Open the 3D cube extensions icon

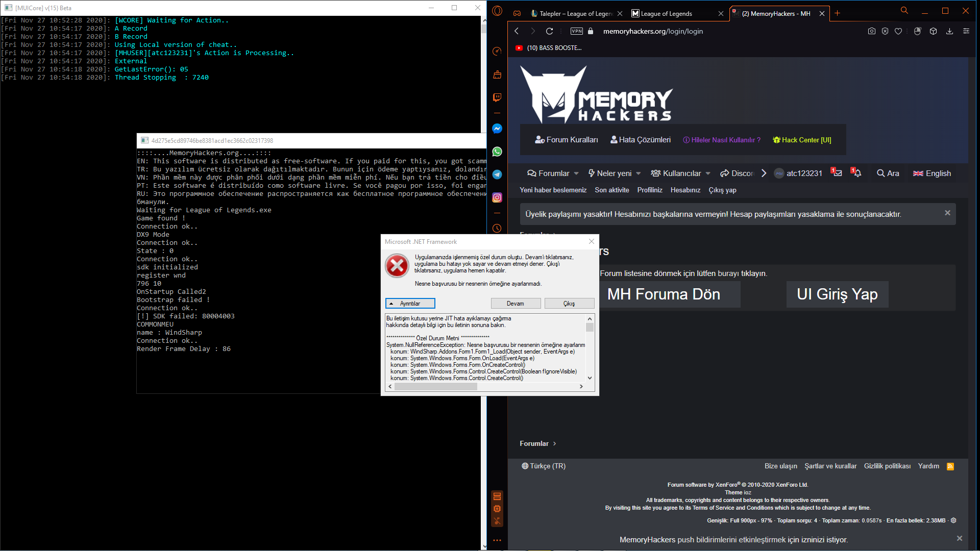click(x=933, y=31)
